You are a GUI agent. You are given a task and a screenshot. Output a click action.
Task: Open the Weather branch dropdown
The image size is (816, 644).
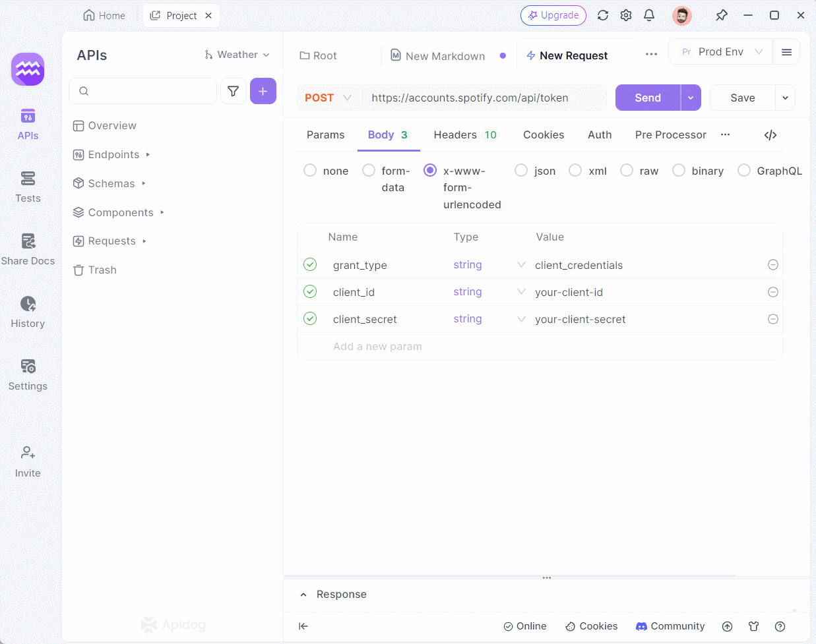tap(237, 55)
